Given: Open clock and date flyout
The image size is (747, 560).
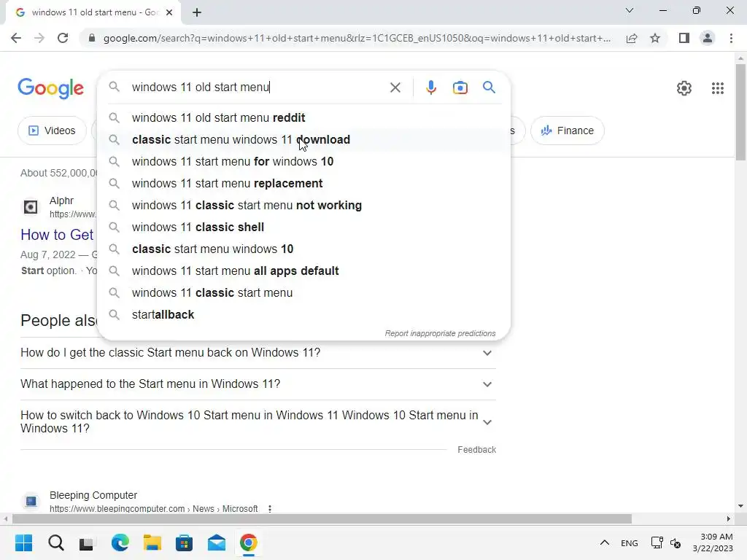Looking at the screenshot, I should [x=713, y=542].
